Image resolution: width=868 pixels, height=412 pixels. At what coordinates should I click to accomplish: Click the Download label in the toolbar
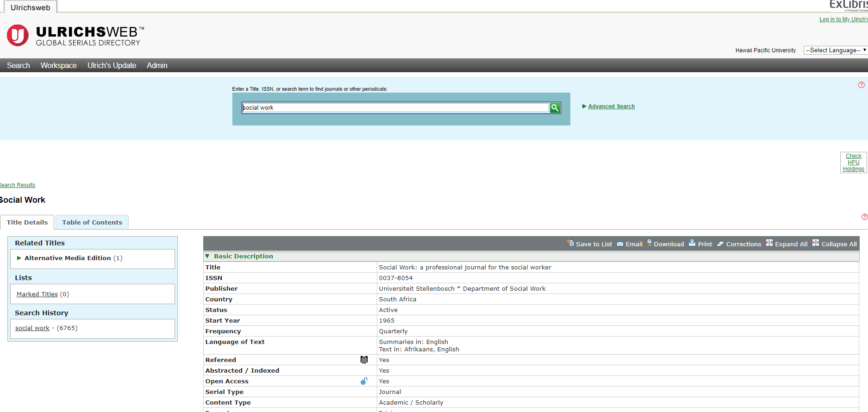pos(669,244)
